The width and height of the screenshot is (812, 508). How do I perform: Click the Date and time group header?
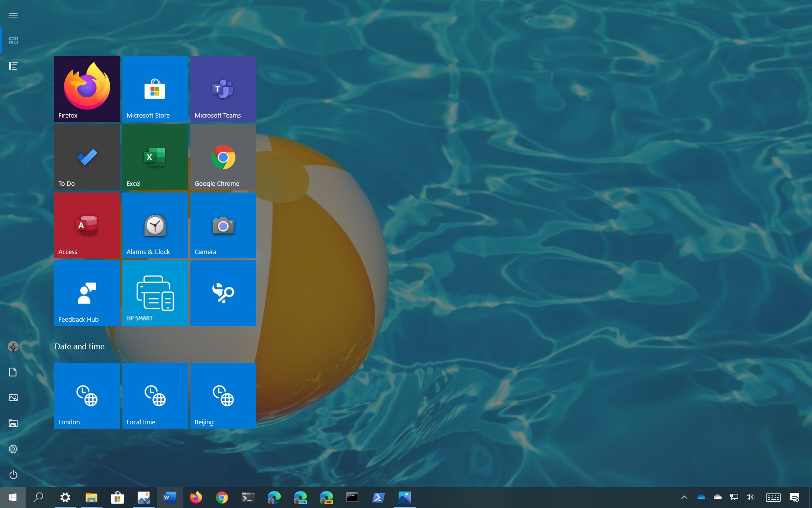(x=79, y=346)
